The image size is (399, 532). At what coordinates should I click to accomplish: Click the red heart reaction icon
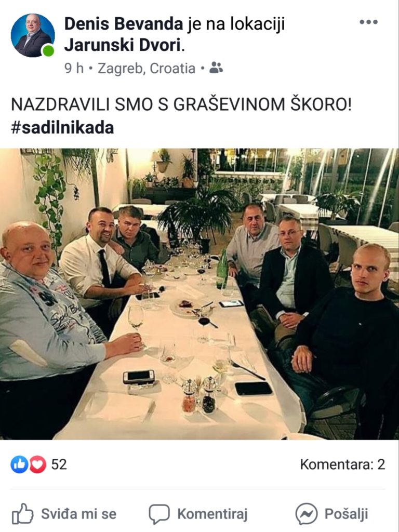coord(37,464)
